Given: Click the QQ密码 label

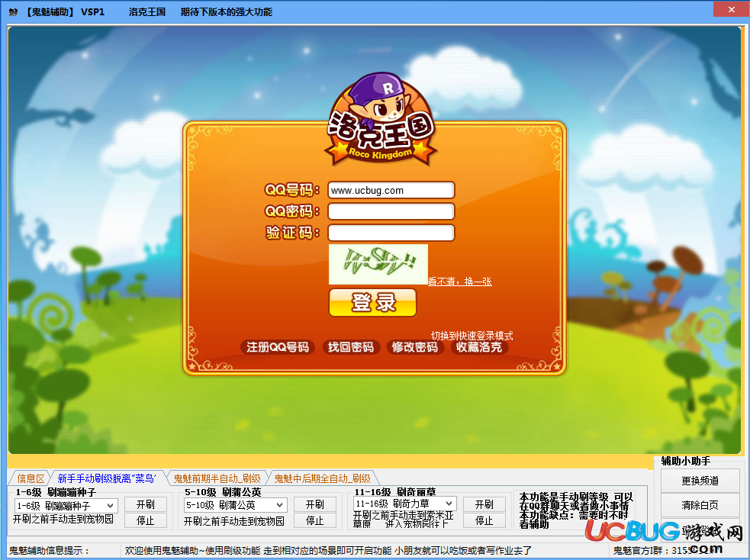Looking at the screenshot, I should point(291,211).
